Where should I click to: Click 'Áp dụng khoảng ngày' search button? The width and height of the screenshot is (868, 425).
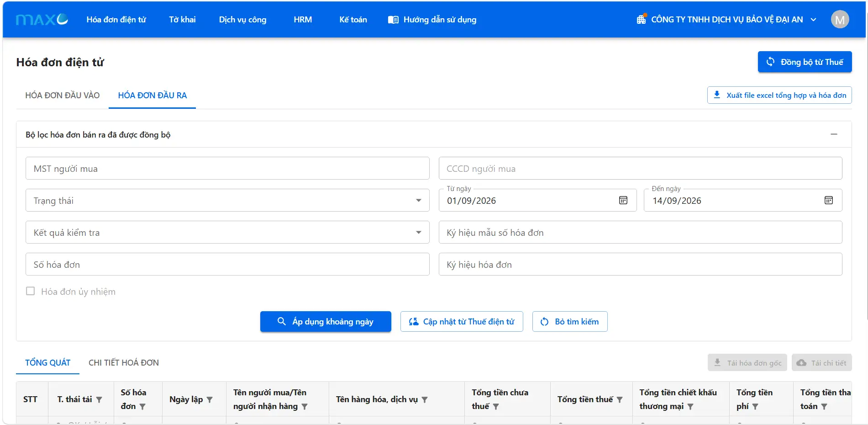326,321
